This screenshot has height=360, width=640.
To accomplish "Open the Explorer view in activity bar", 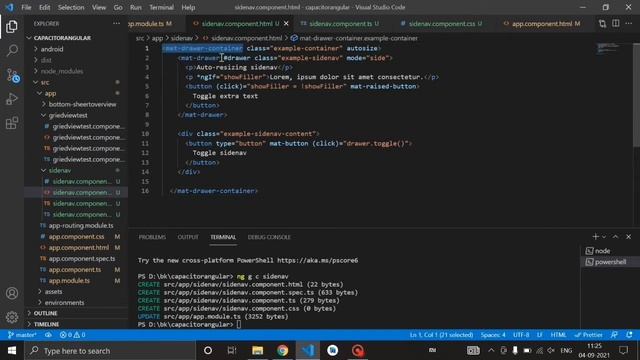I will pyautogui.click(x=12, y=27).
